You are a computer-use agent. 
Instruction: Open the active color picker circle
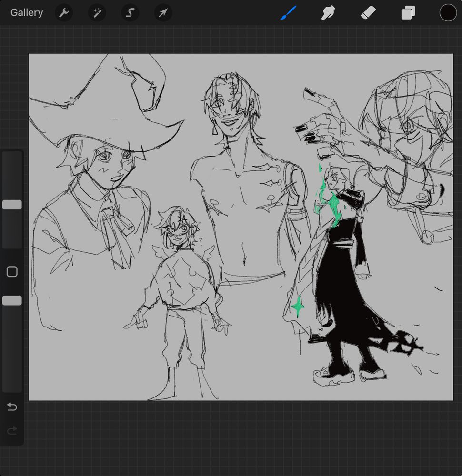[448, 13]
